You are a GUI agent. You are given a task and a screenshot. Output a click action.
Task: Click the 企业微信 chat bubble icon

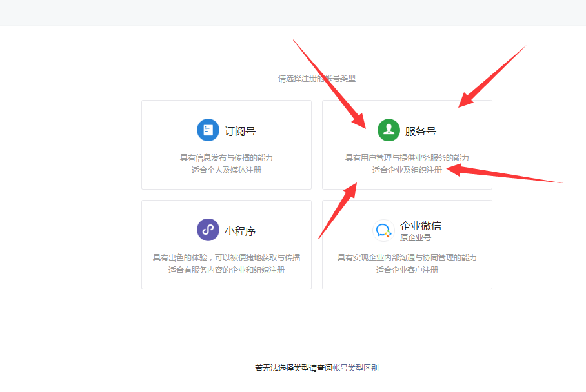pos(383,230)
